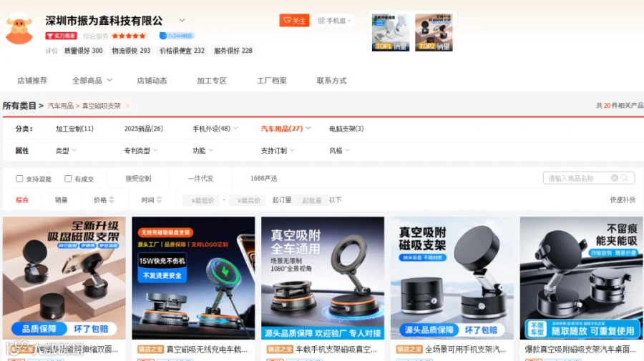Clear the product search field icon
Viewport: 644px width, 361px height.
pyautogui.click(x=615, y=178)
